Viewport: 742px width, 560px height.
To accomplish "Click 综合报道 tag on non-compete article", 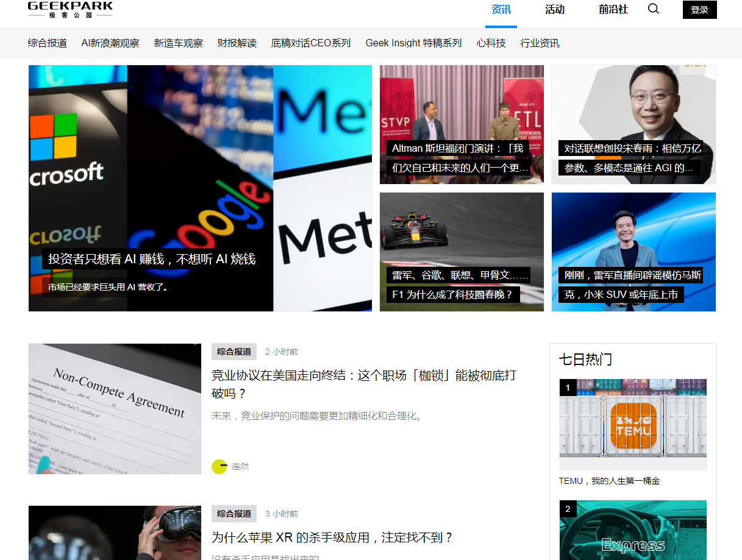I will 234,352.
